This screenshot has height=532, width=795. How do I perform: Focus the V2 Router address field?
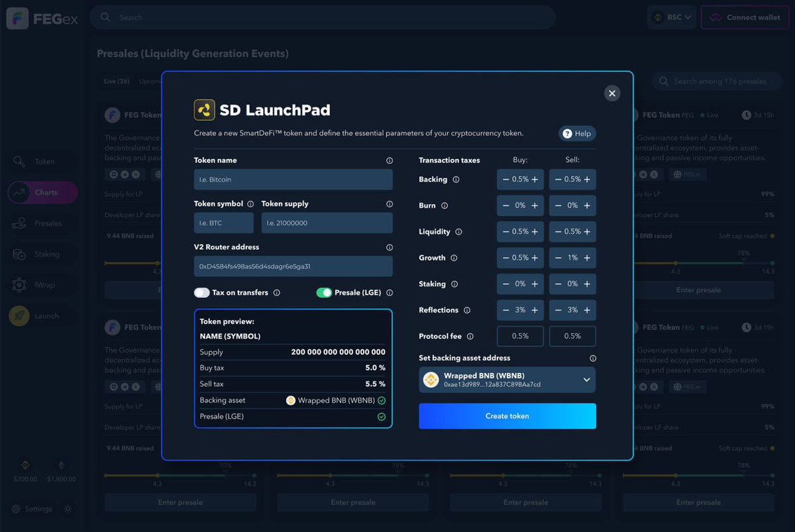[x=293, y=266]
